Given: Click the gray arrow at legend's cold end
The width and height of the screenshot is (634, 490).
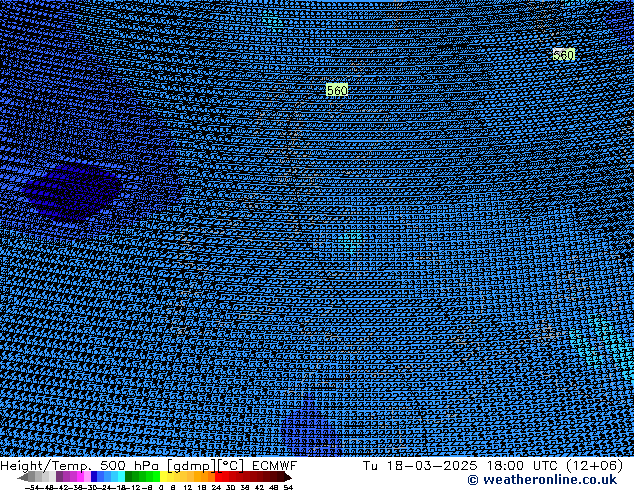Looking at the screenshot, I should point(23,477).
